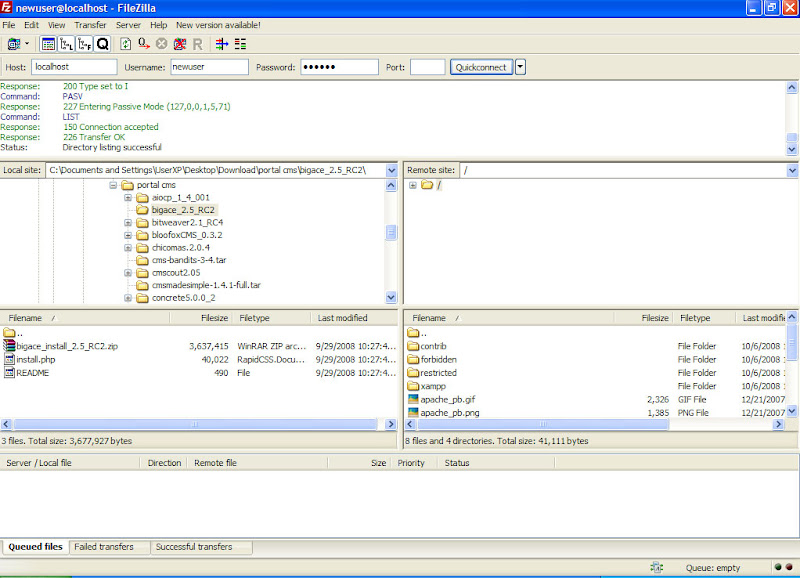Refresh file and folder lists

(125, 44)
